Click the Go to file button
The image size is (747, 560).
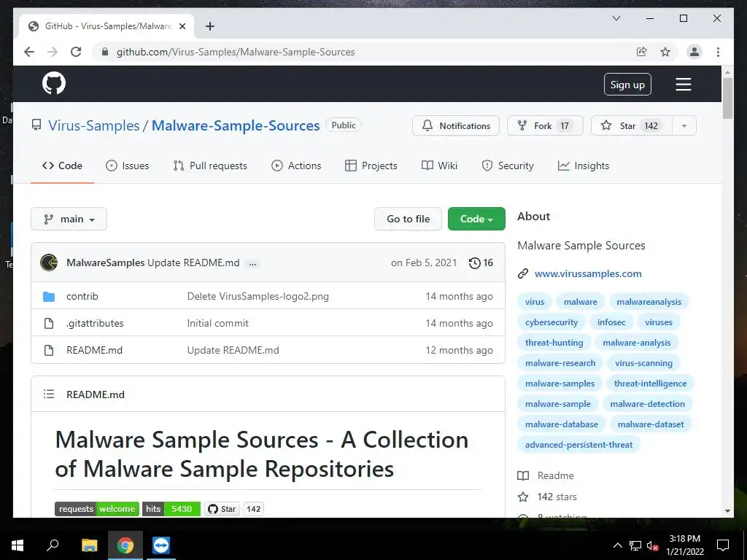409,219
